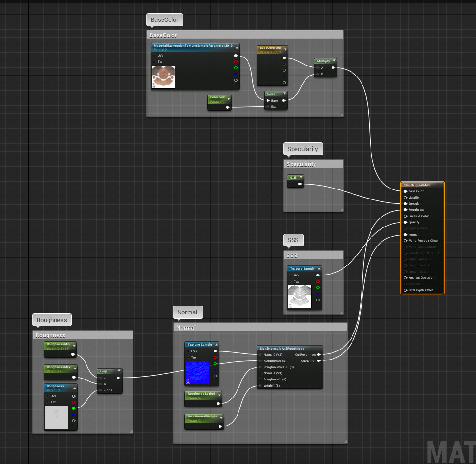Click the RoughnessMin output pin
Screen dimensions: 476x464
pos(73,354)
